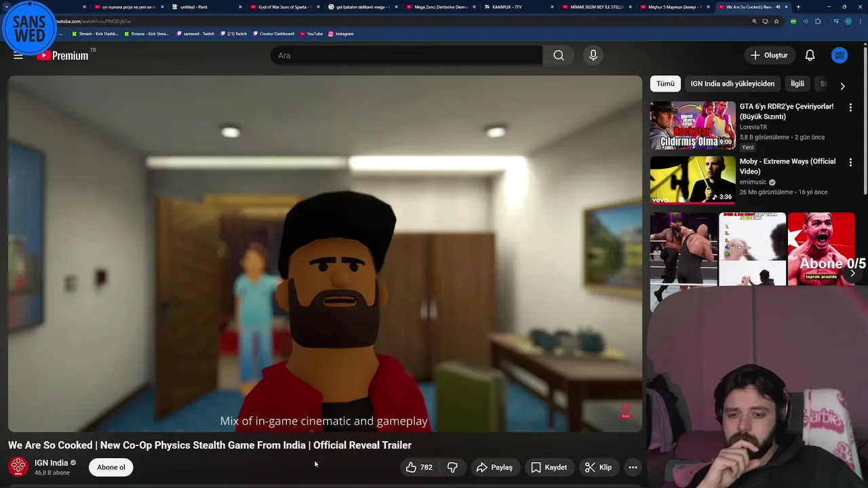The width and height of the screenshot is (868, 488).
Task: Open a new browser tab
Action: tap(798, 7)
